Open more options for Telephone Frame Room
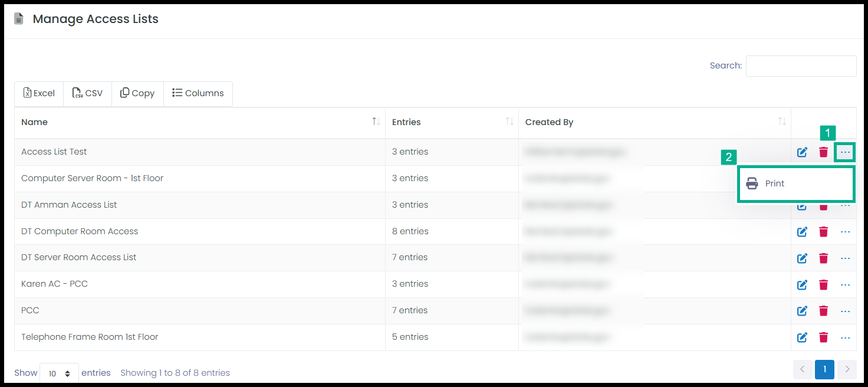 845,337
